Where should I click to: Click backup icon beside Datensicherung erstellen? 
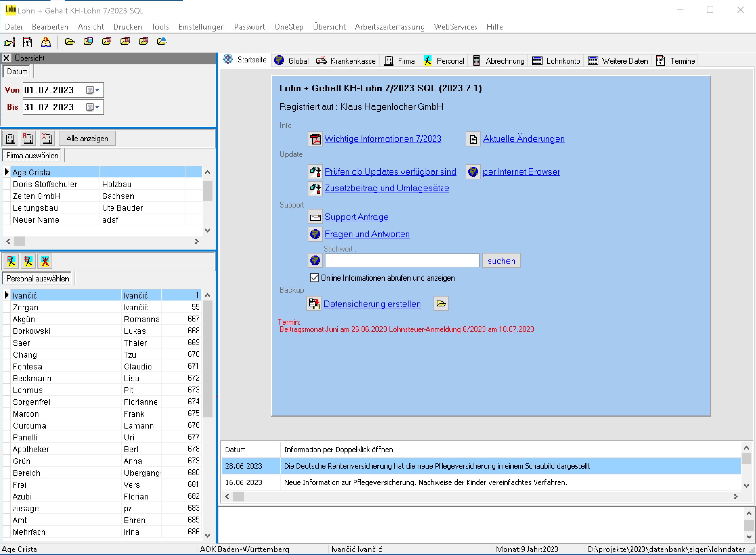[314, 304]
